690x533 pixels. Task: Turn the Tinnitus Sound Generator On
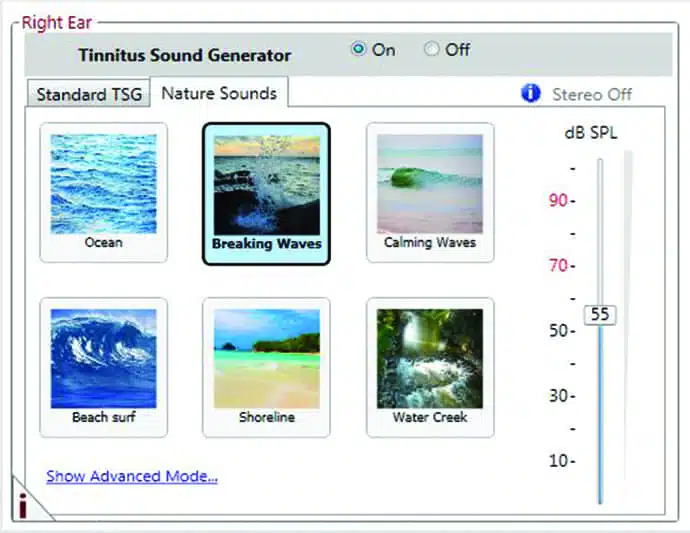[359, 50]
